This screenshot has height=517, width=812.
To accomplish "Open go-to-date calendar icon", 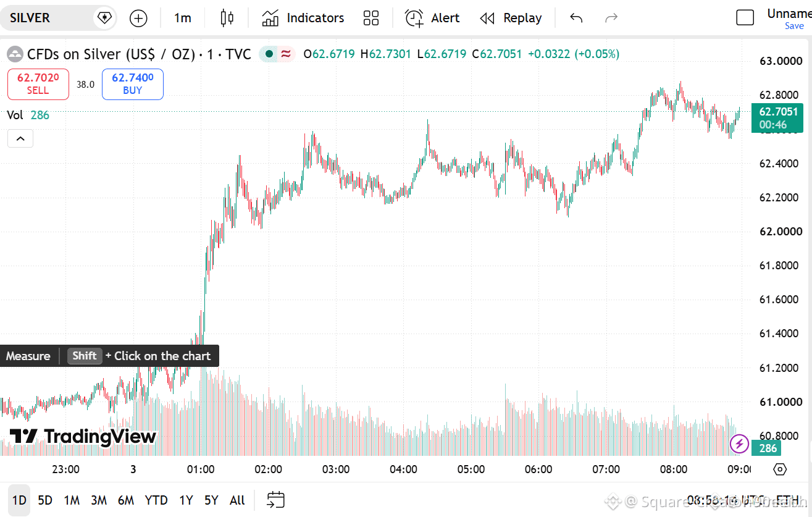I will point(275,500).
